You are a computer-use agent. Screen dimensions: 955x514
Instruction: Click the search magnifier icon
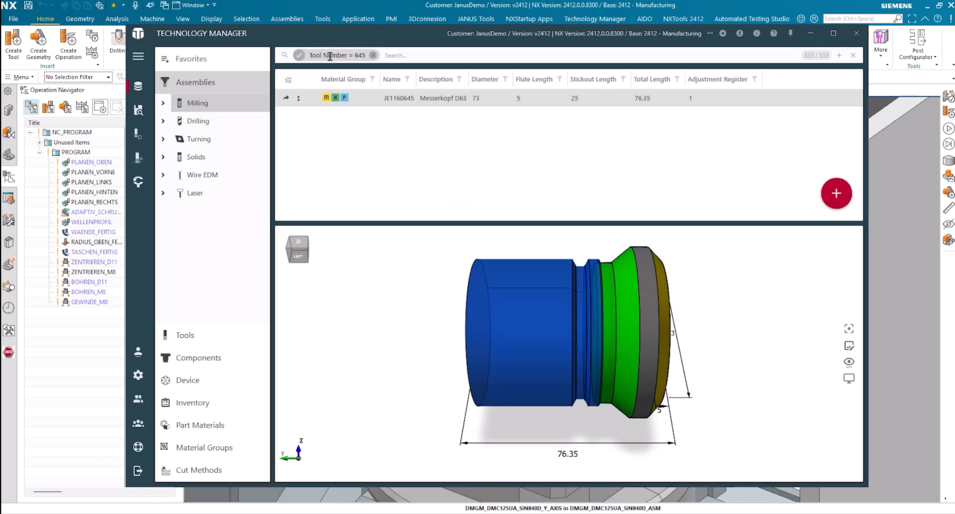tap(284, 55)
